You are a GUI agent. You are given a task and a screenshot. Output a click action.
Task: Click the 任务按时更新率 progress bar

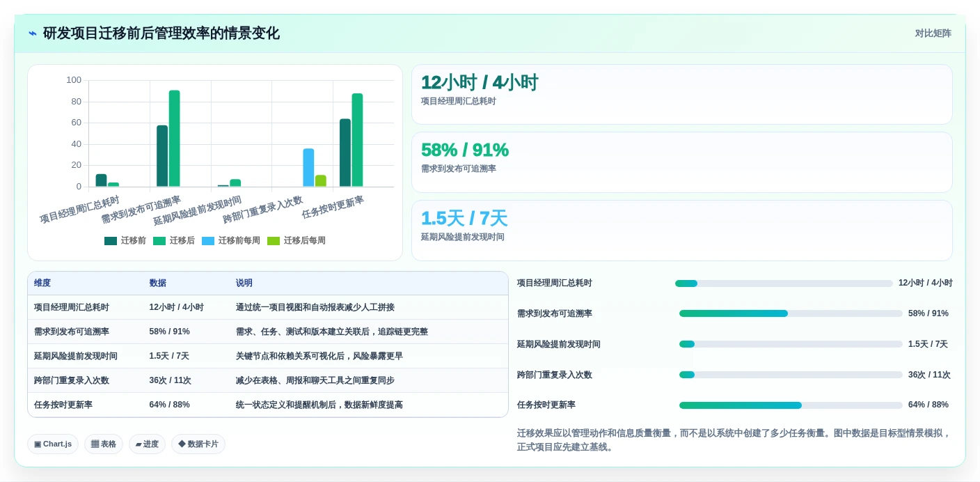[791, 405]
